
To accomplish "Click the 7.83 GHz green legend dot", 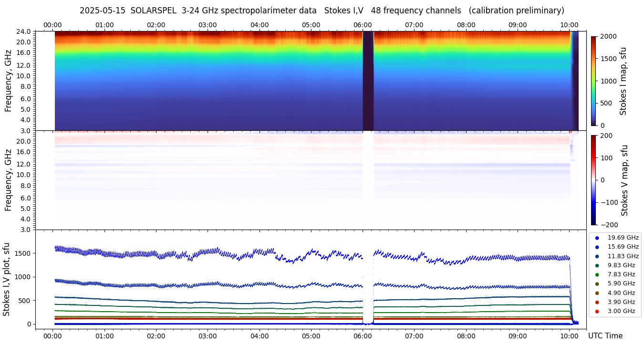I will click(597, 274).
